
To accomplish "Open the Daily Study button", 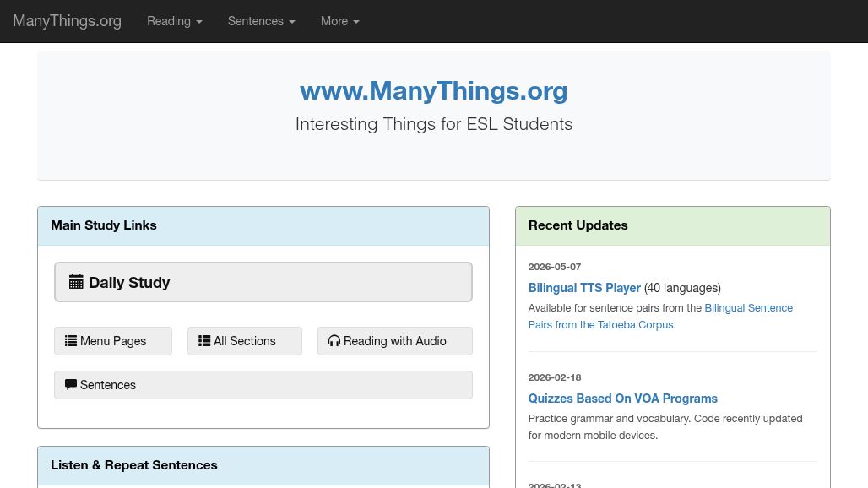I will (x=263, y=282).
